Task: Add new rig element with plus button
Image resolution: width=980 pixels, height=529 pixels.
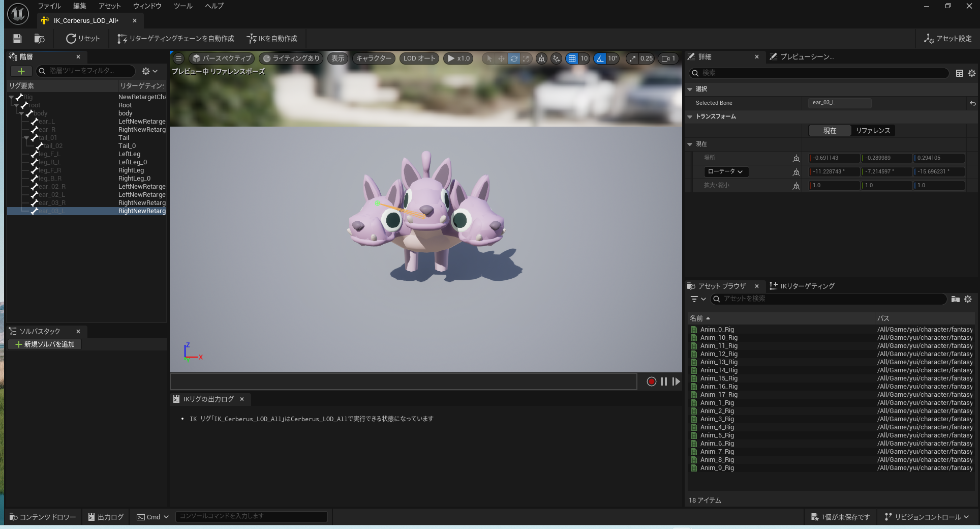Action: pyautogui.click(x=21, y=71)
